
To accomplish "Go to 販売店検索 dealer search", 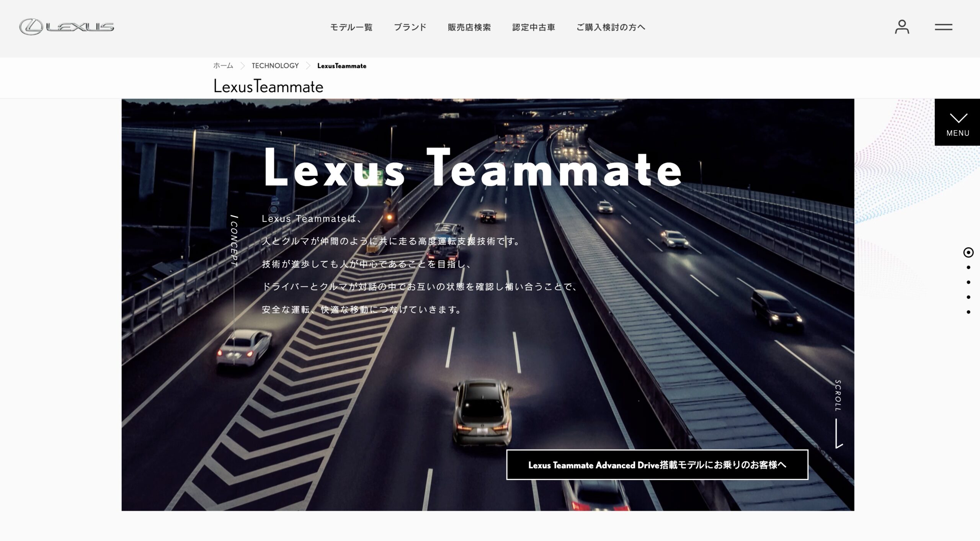I will pyautogui.click(x=469, y=27).
